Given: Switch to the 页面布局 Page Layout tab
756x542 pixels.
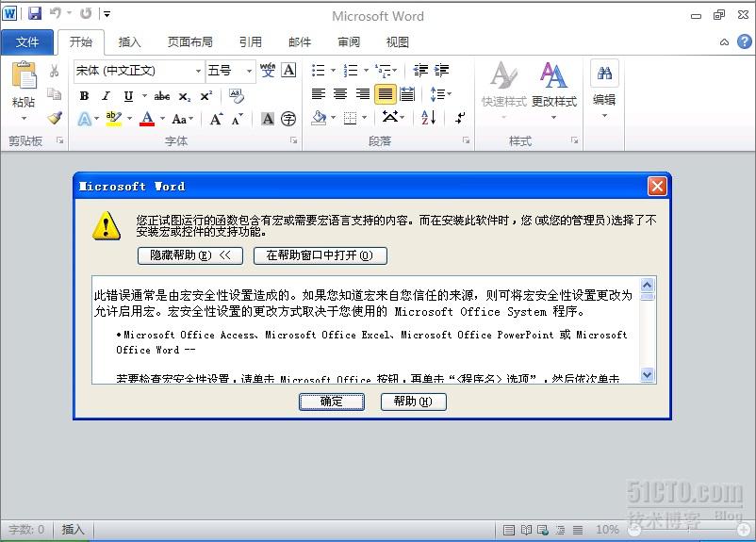Looking at the screenshot, I should click(x=190, y=42).
